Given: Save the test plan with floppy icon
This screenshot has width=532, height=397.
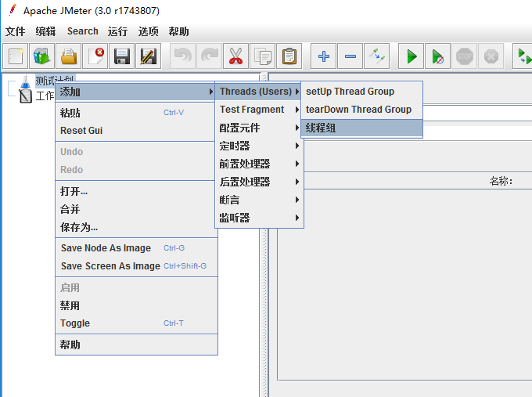Looking at the screenshot, I should tap(122, 56).
